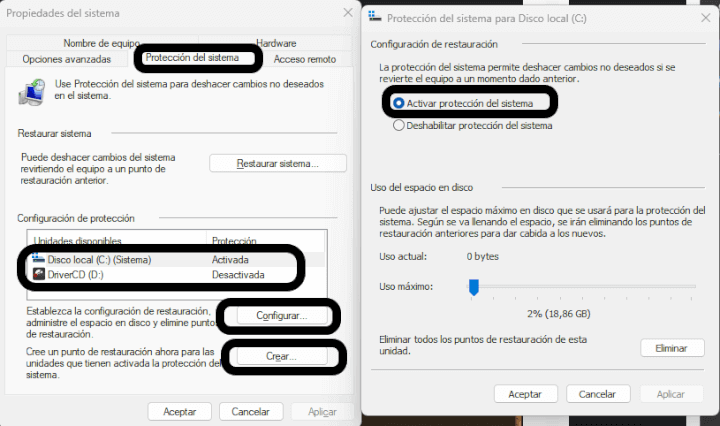Switch to the Nombre de equipo tab

(102, 43)
